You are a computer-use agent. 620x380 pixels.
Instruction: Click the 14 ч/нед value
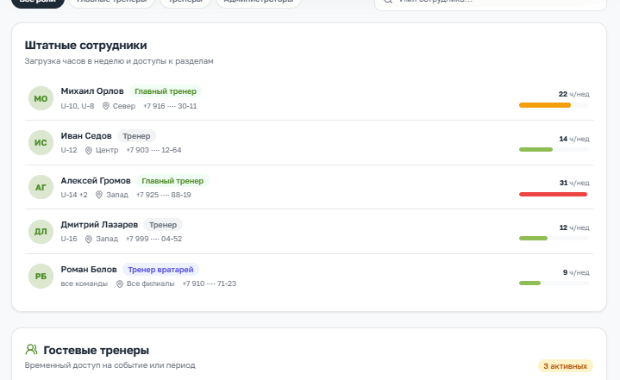point(574,139)
